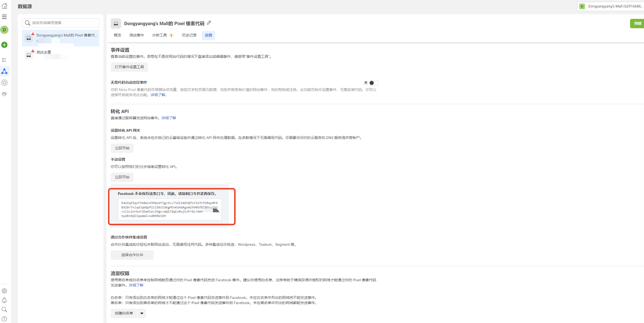Screen dimensions: 644x323
Task: Click the green plus add data source icon
Action: pyautogui.click(x=4, y=45)
